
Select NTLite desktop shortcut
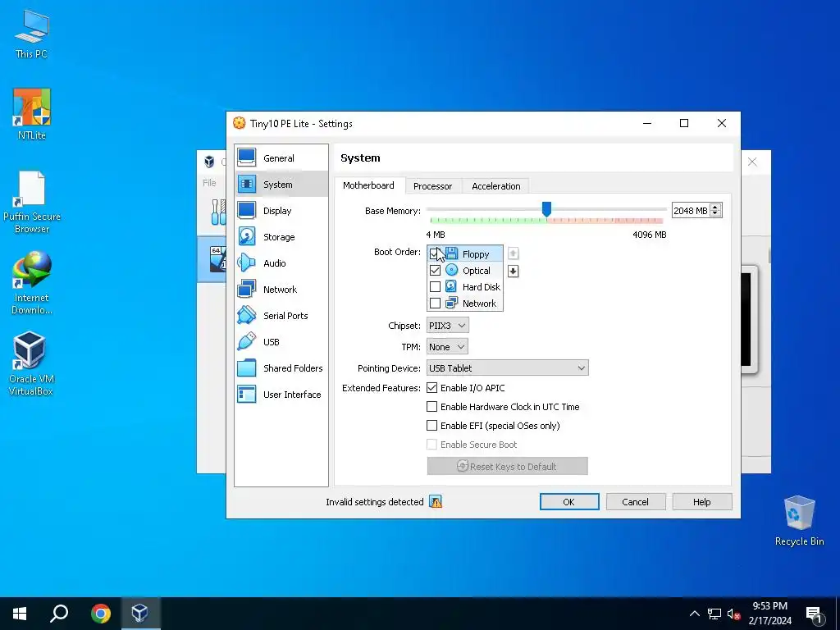pos(32,115)
